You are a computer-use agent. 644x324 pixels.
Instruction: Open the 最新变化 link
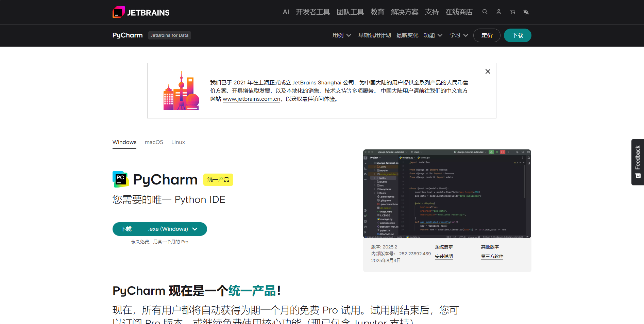point(407,35)
